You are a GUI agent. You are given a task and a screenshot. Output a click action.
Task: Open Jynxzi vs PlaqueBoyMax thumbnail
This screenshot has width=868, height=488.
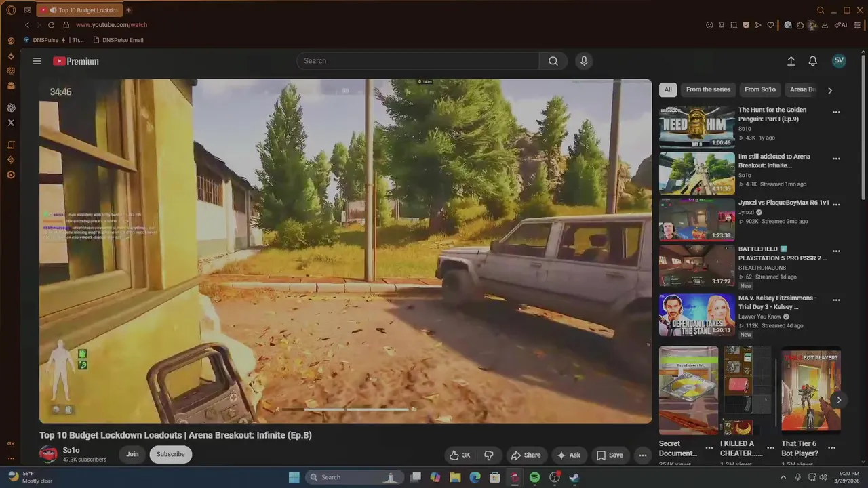point(697,220)
